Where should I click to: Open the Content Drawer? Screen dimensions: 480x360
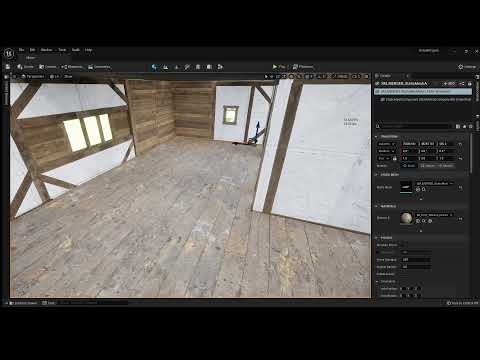pyautogui.click(x=23, y=303)
